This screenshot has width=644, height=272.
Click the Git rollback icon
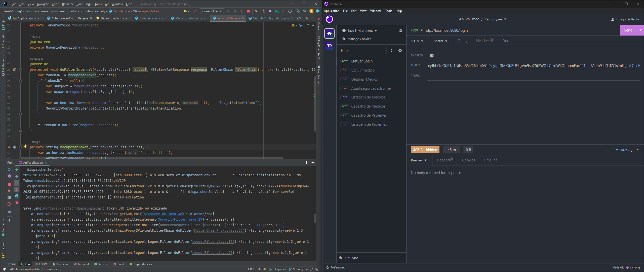click(x=290, y=11)
